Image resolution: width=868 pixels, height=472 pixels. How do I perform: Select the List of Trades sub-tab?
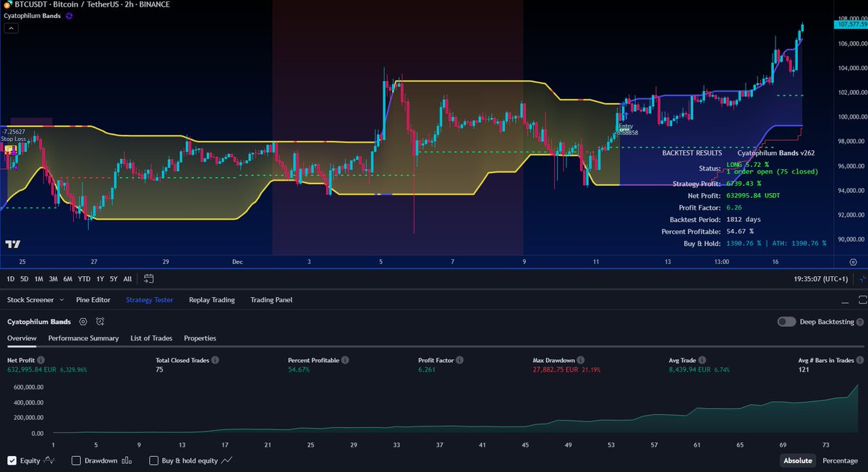click(x=152, y=338)
